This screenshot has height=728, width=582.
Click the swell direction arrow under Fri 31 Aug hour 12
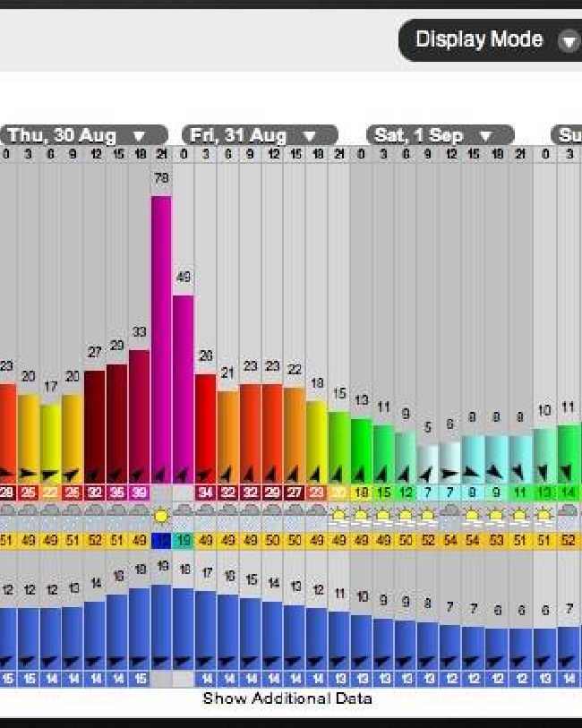point(272,662)
